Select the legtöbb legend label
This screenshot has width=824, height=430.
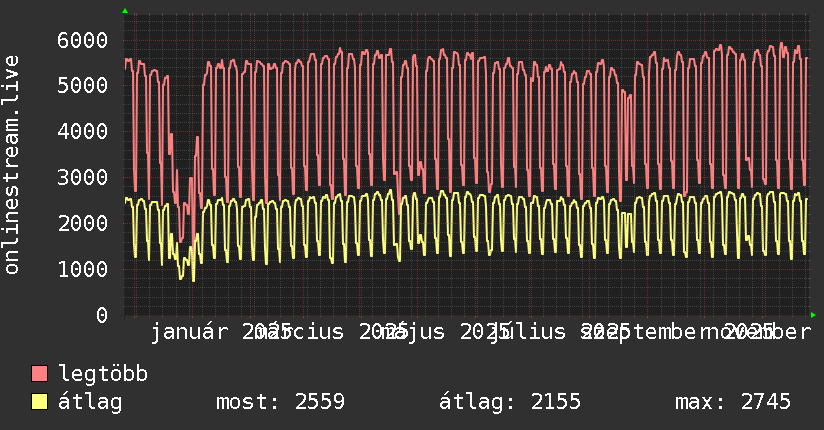(x=103, y=375)
